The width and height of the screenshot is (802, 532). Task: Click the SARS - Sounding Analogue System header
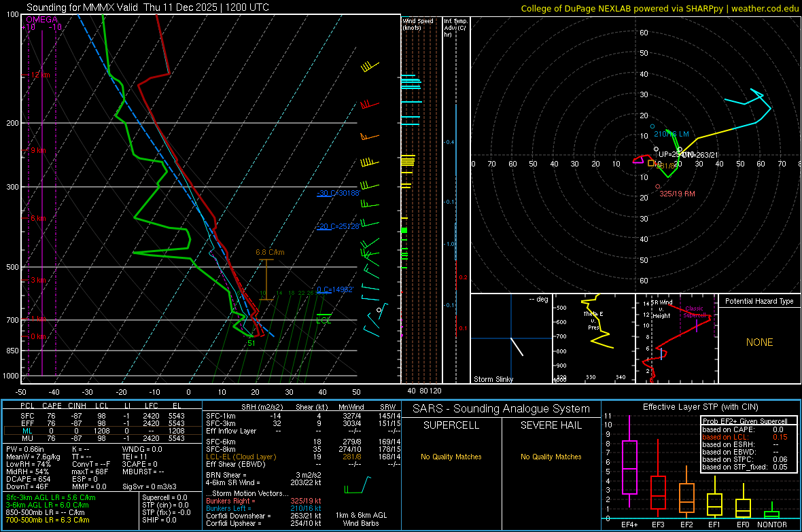pos(502,409)
